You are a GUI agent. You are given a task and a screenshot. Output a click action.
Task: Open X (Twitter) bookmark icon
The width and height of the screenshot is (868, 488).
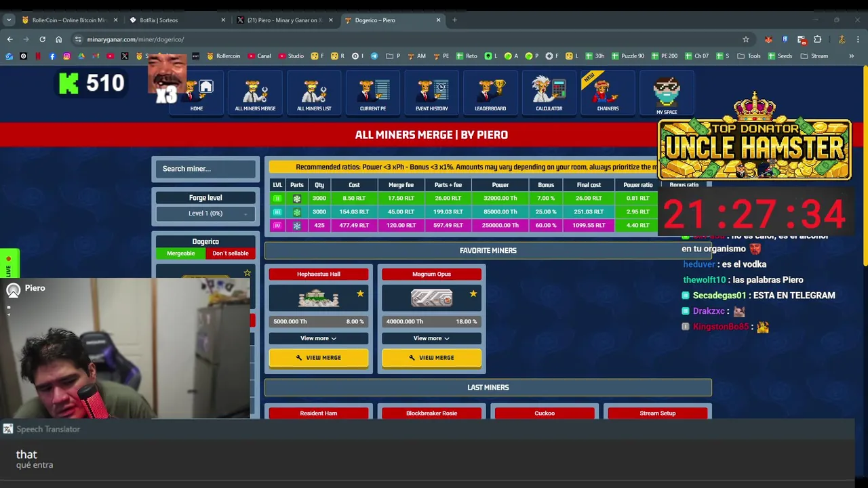(125, 56)
